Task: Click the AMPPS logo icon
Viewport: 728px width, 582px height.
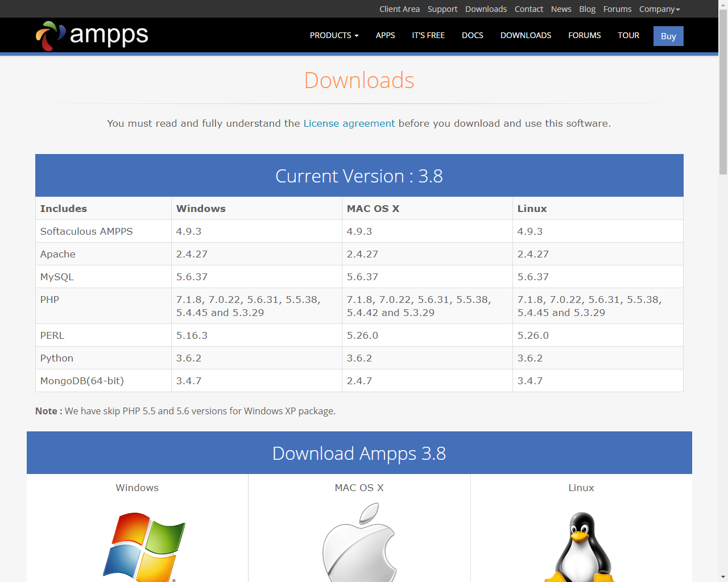Action: pyautogui.click(x=51, y=36)
